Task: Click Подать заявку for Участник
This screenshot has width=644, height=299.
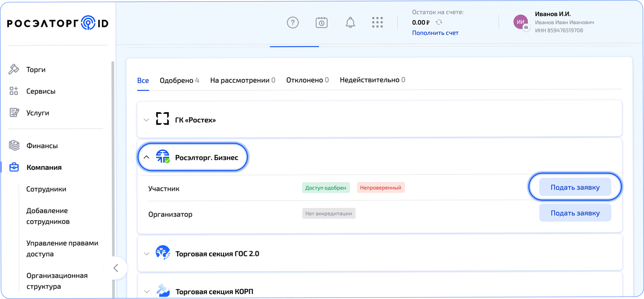Action: 575,187
